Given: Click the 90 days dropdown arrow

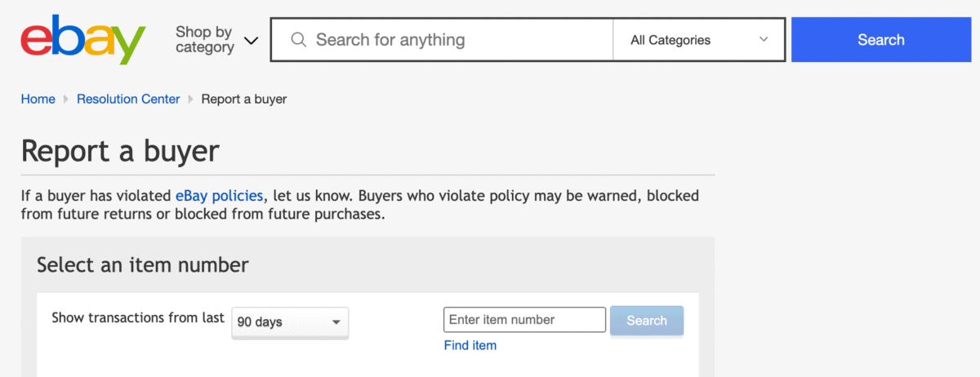Looking at the screenshot, I should click(x=336, y=322).
